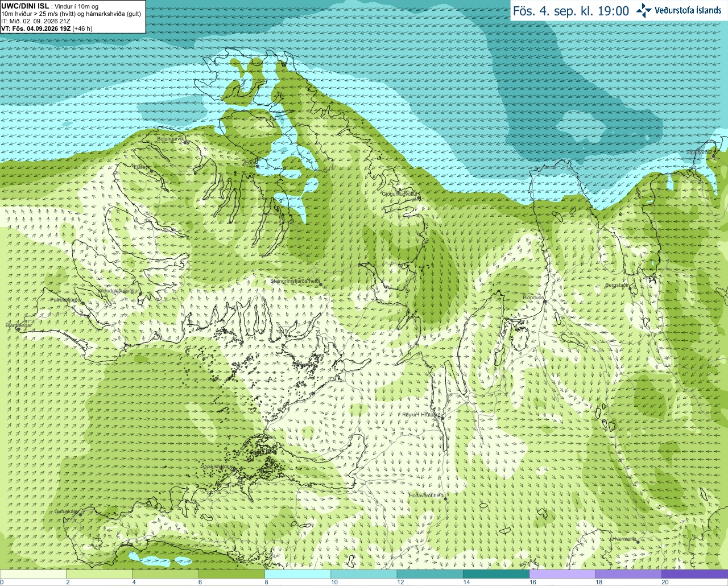This screenshot has height=586, width=728.
Task: Select the Stykkishólmur station marker
Action: [233, 470]
